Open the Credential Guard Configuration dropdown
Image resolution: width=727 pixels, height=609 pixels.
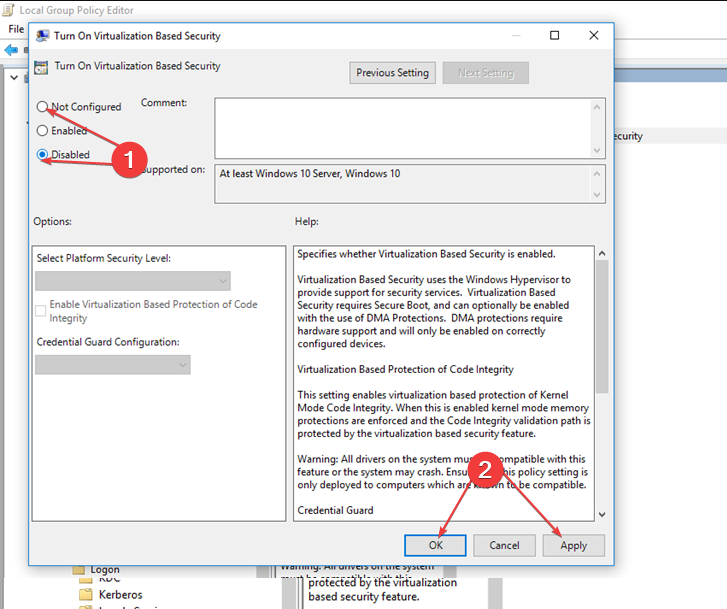(113, 365)
